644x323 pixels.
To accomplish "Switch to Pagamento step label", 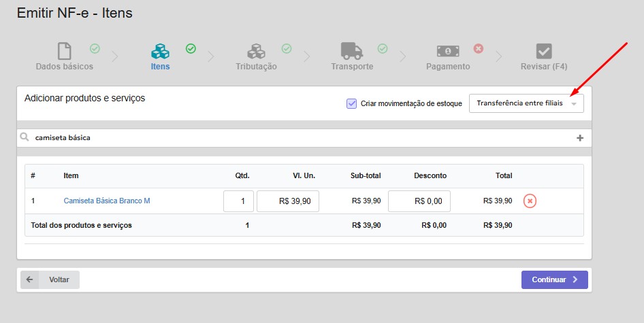I will click(x=447, y=67).
